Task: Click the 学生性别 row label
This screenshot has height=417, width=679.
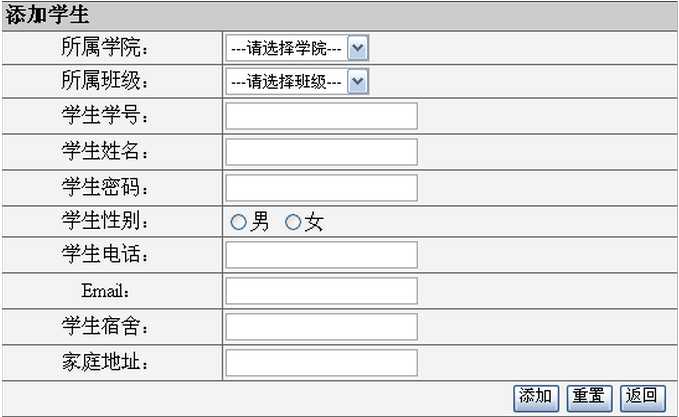Action: click(x=106, y=222)
